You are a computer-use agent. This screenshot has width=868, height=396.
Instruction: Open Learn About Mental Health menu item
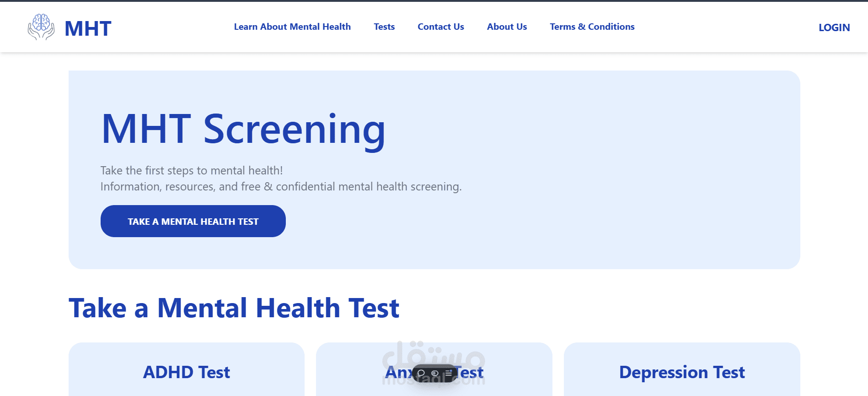tap(292, 27)
